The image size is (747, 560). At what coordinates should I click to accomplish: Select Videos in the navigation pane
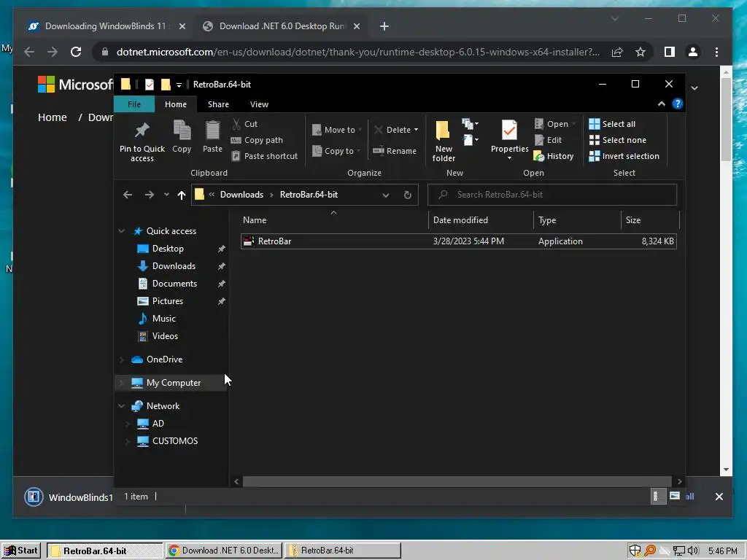point(165,336)
